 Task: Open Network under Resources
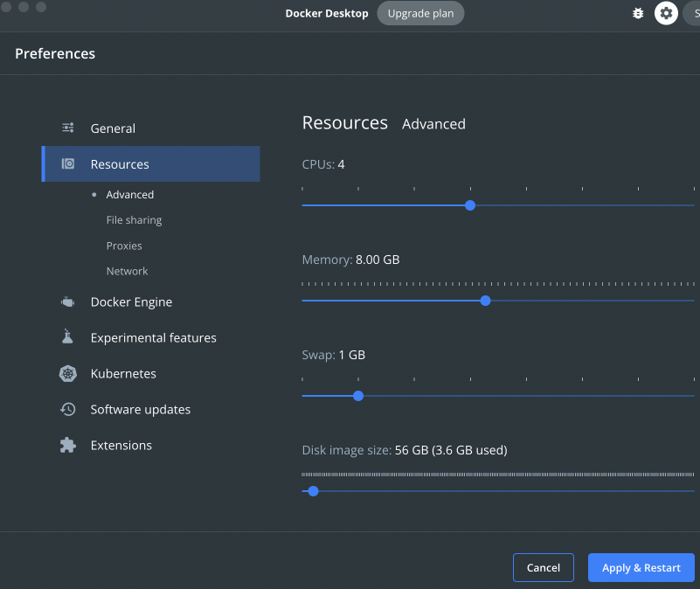(x=127, y=271)
